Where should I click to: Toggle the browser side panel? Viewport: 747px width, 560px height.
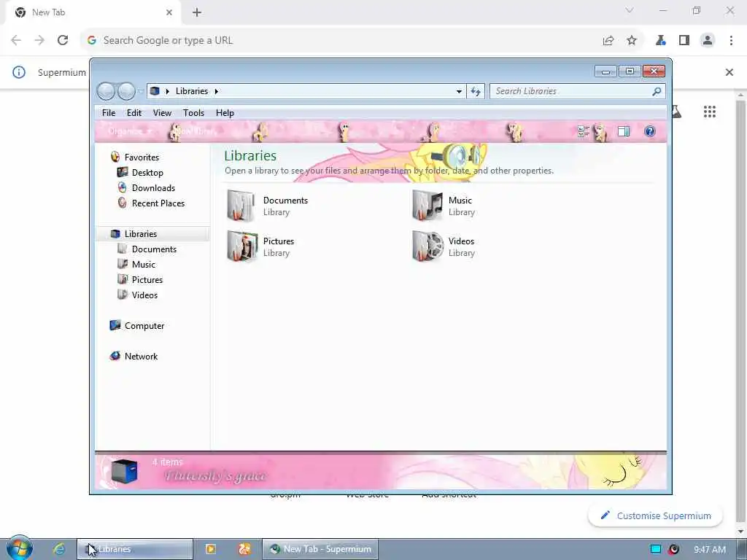point(684,41)
